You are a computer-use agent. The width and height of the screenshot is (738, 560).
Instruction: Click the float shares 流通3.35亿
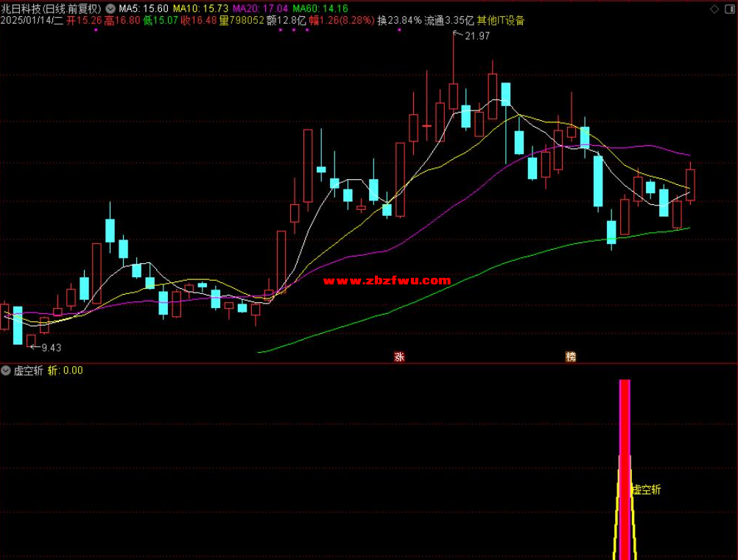[x=449, y=21]
